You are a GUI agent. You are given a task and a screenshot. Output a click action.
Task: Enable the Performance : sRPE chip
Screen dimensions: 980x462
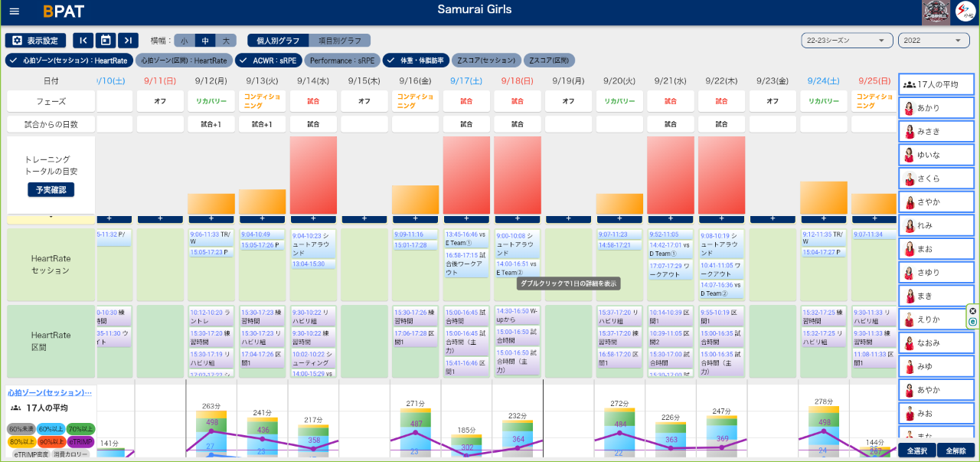point(341,61)
